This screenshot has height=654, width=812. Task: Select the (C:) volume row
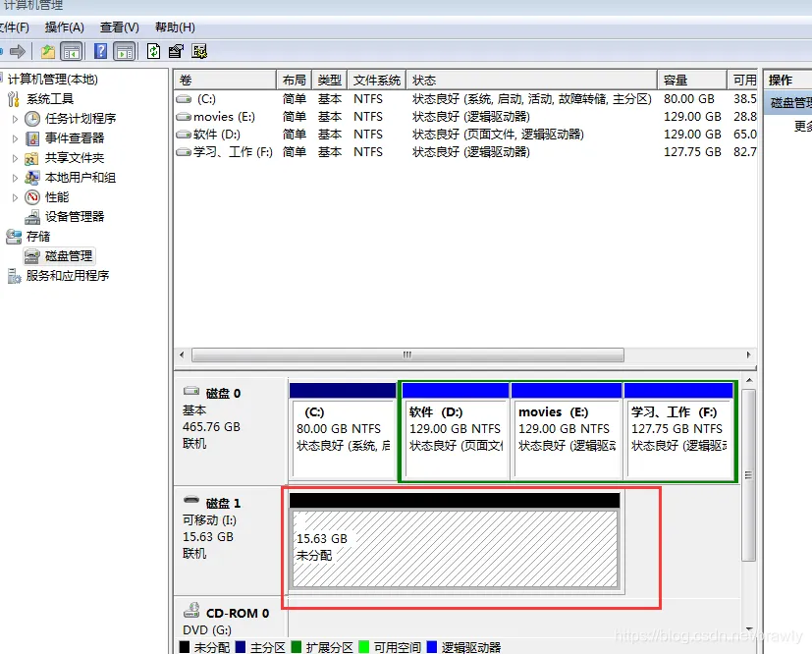click(465, 99)
